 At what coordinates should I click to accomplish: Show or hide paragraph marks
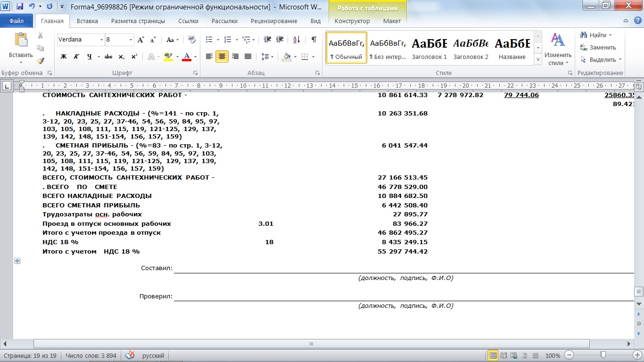click(x=314, y=40)
